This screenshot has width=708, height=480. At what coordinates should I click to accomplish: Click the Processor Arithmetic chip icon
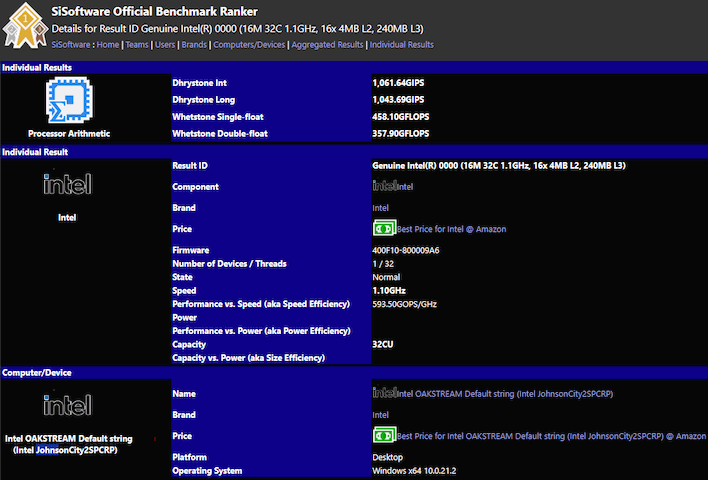69,100
